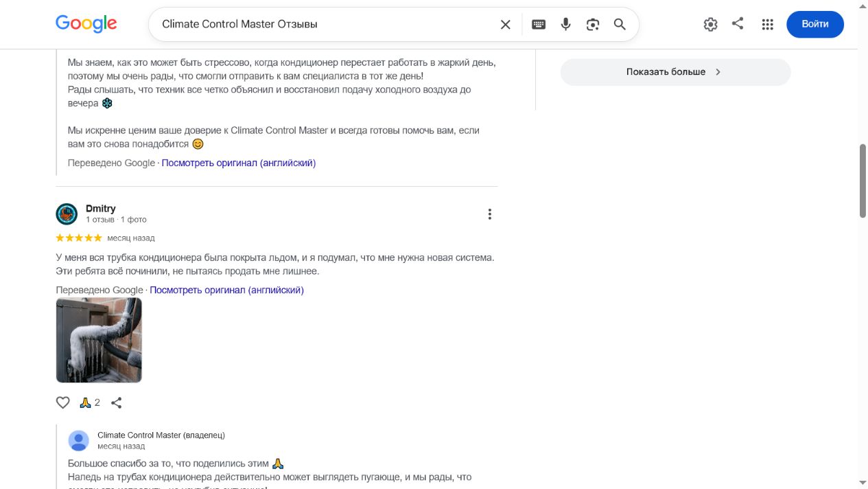Click the snowflake emoji in owner reply

(x=107, y=104)
